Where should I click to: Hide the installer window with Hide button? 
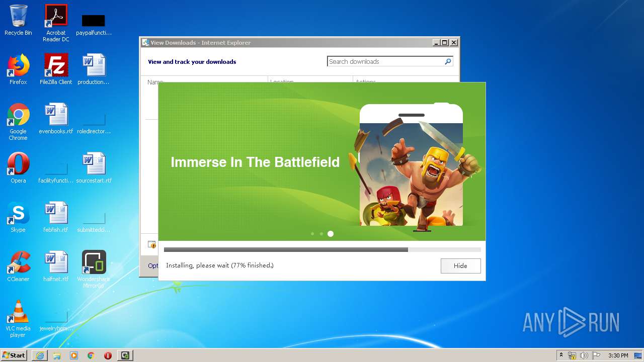(x=460, y=266)
